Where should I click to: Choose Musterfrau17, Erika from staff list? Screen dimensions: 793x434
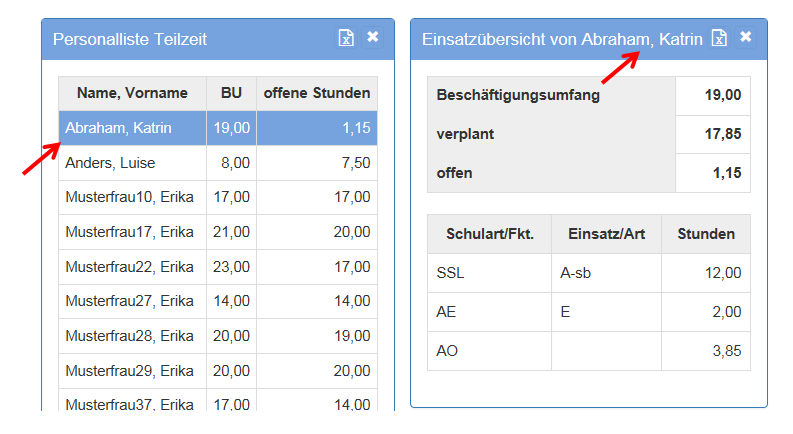pos(130,232)
